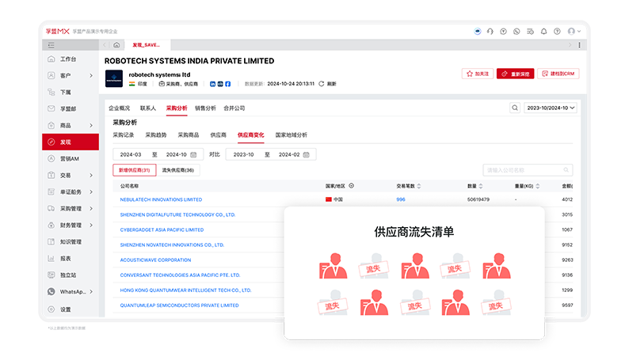629x364 pixels.
Task: Click the 加关注 star button
Action: pos(476,74)
